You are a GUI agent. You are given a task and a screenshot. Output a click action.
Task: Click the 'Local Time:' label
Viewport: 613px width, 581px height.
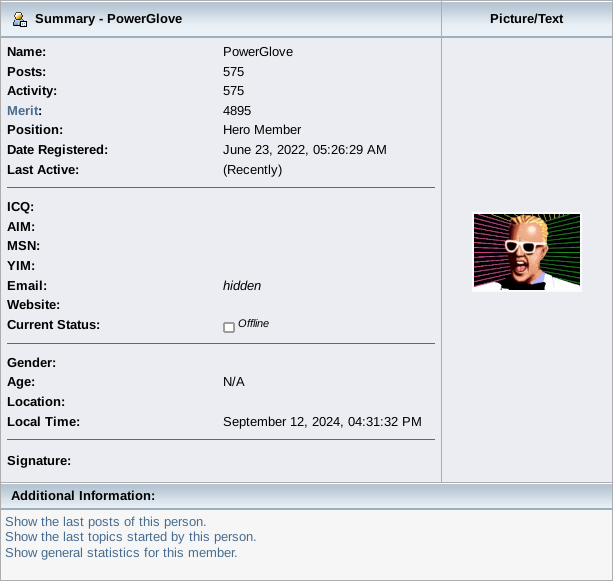click(43, 422)
